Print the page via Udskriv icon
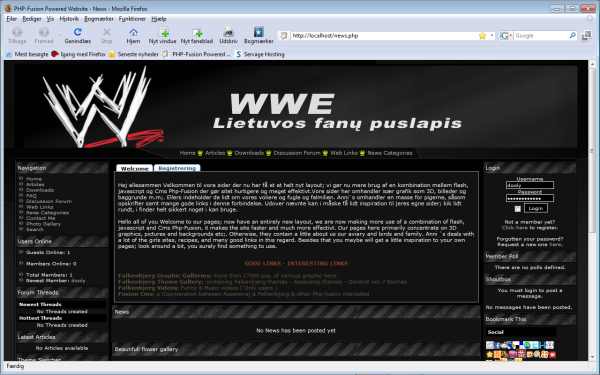 228,35
